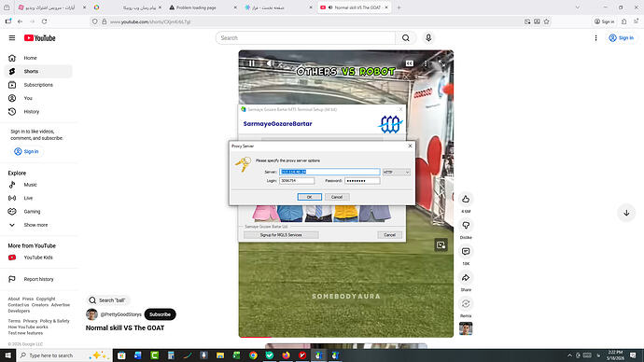Image resolution: width=644 pixels, height=362 pixels.
Task: Click the sidebar Sign in button
Action: coord(27,151)
